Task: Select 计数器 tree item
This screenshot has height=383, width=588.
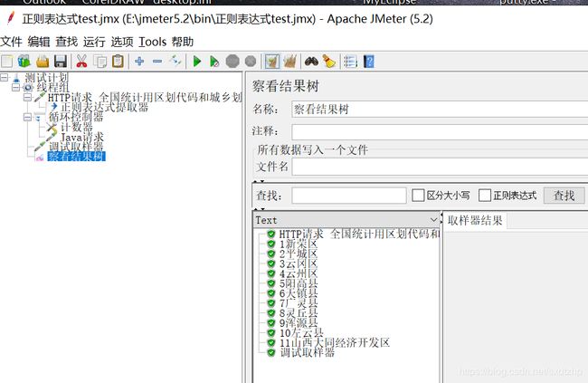Action: [x=77, y=127]
